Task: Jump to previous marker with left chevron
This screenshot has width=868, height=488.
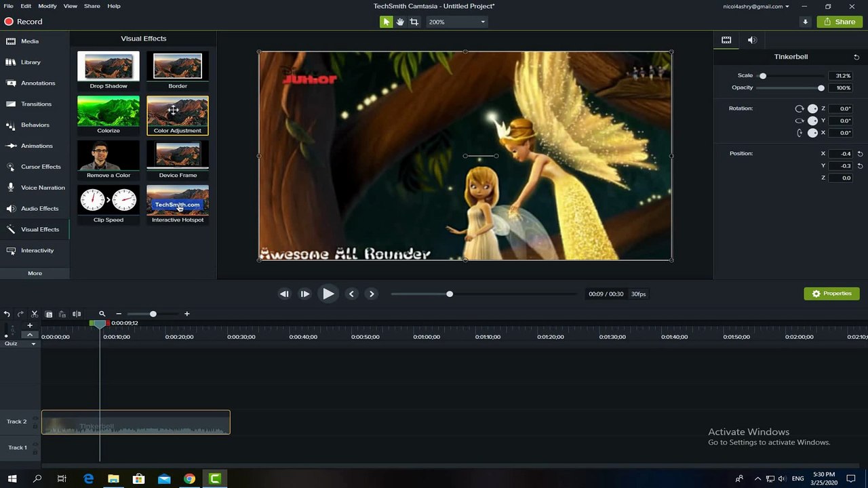Action: 351,293
